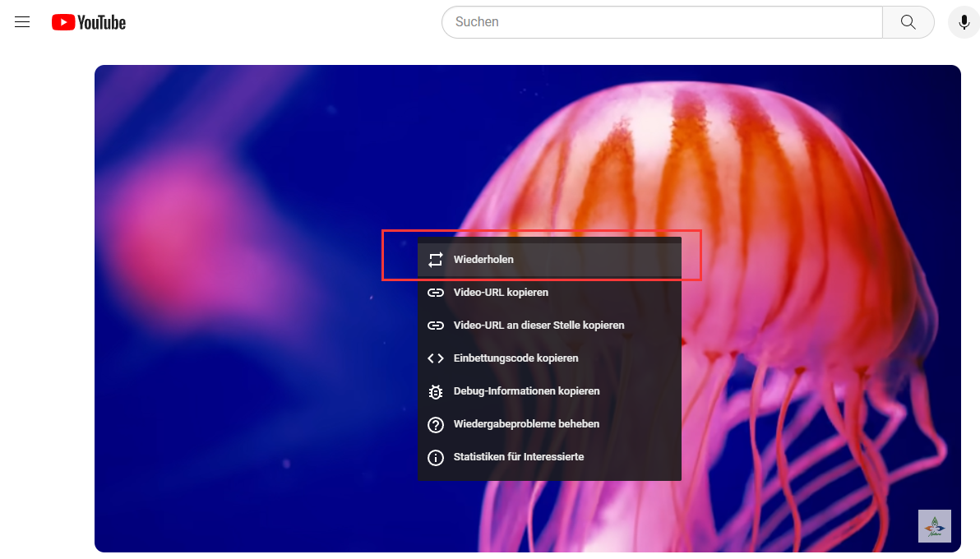Open the hamburger guide menu

click(22, 22)
